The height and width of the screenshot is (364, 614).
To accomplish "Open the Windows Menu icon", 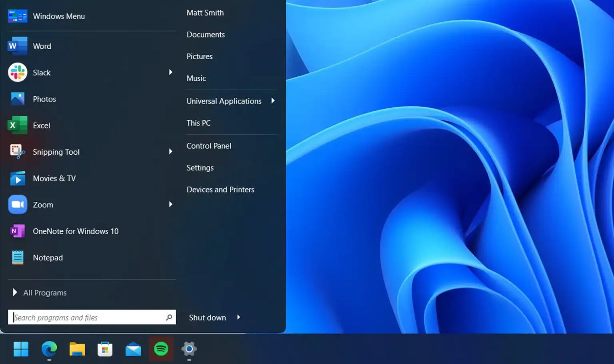I will tap(18, 16).
